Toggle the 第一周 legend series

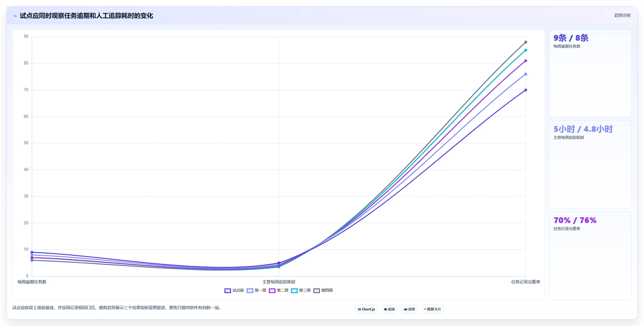256,290
